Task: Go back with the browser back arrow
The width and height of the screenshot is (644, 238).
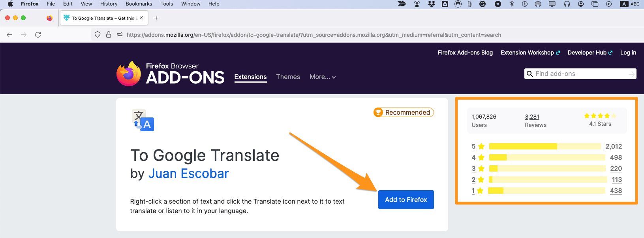Action: pos(9,35)
